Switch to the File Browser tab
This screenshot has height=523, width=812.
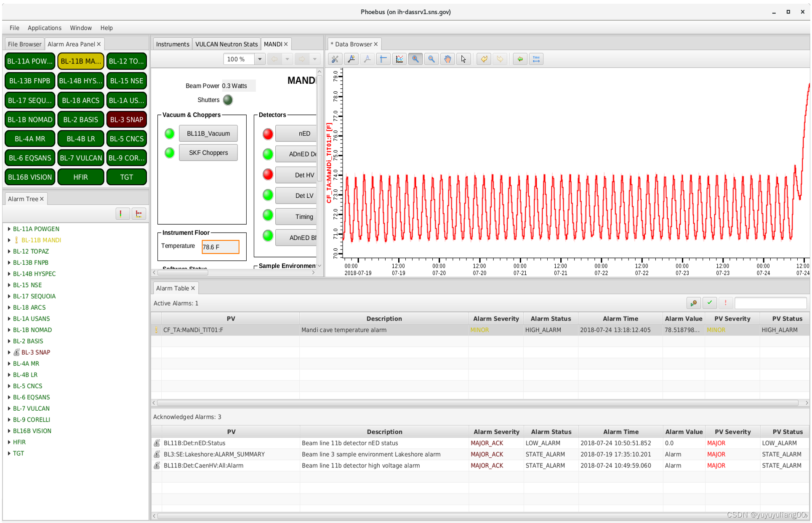coord(24,44)
